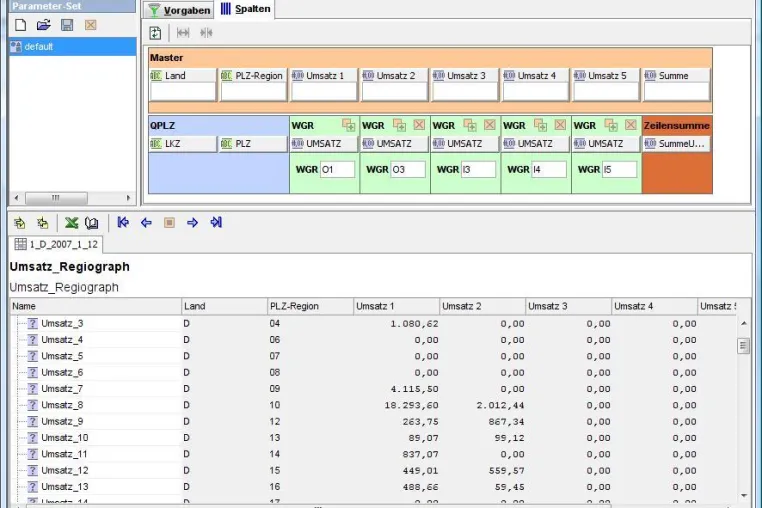Screen dimensions: 762x508
Task: Save the parameter set
Action: click(x=67, y=25)
